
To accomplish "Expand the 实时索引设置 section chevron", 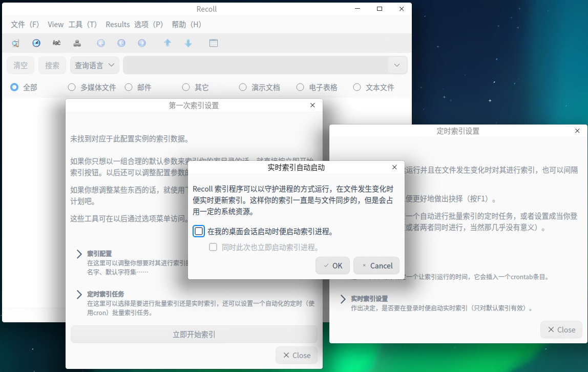I will click(343, 299).
